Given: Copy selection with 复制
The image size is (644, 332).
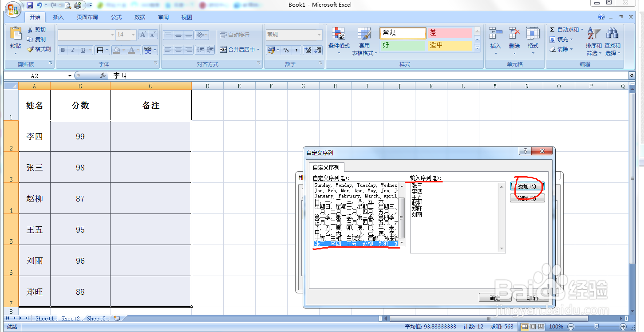Looking at the screenshot, I should (36, 40).
